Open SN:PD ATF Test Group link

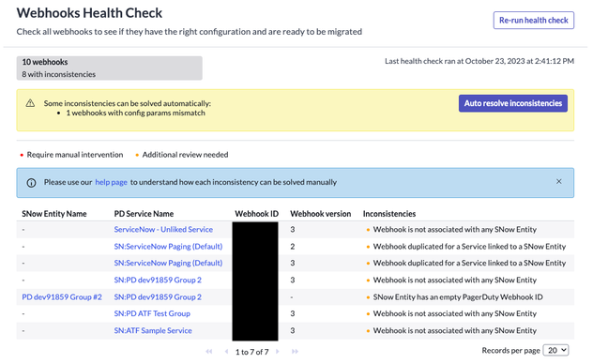(152, 313)
